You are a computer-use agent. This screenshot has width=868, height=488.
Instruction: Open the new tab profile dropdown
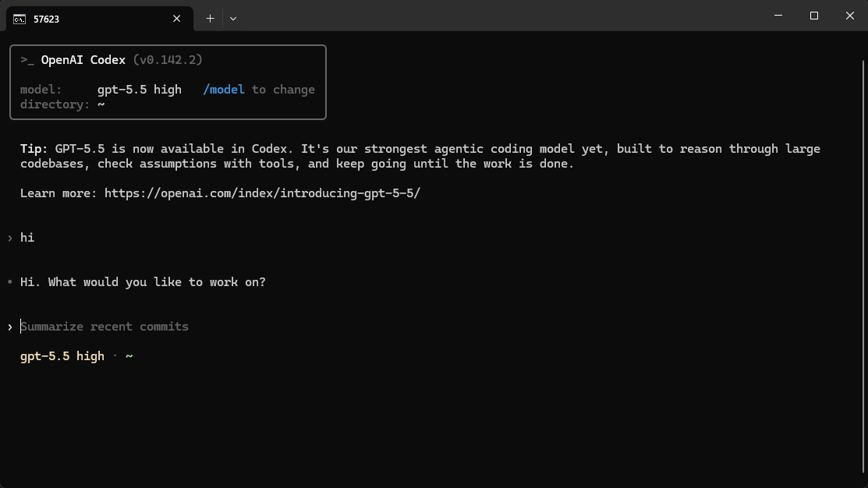pos(233,19)
